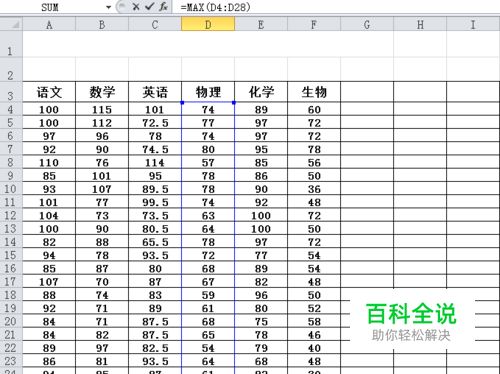500x374 pixels.
Task: Expand the Name Box dropdown arrow
Action: [x=108, y=7]
